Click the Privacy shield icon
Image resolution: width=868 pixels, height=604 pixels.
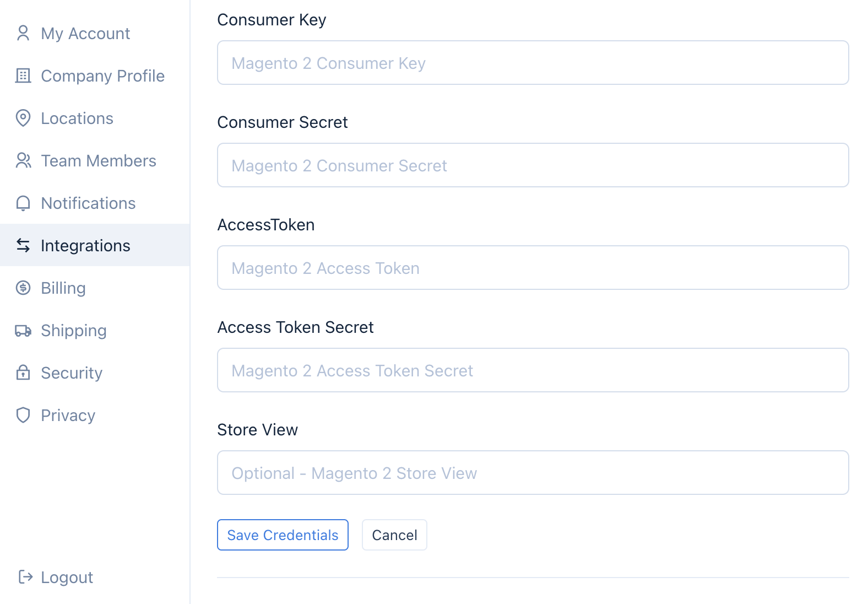click(23, 415)
